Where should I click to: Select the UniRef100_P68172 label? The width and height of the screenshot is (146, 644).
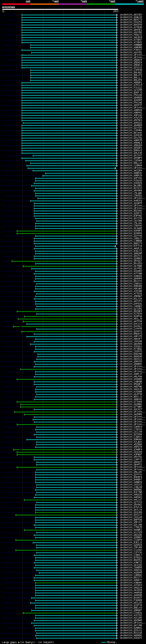pyautogui.click(x=131, y=35)
